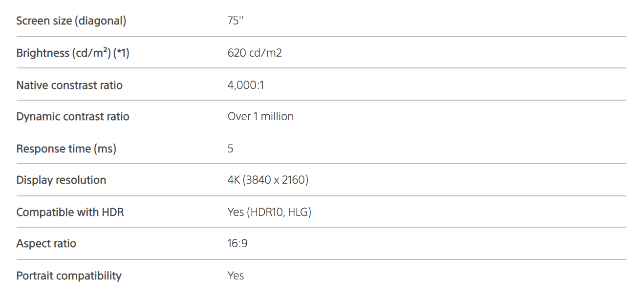Click the 'Compatible with HDR' label
Screen dimensions: 644x297
click(70, 212)
